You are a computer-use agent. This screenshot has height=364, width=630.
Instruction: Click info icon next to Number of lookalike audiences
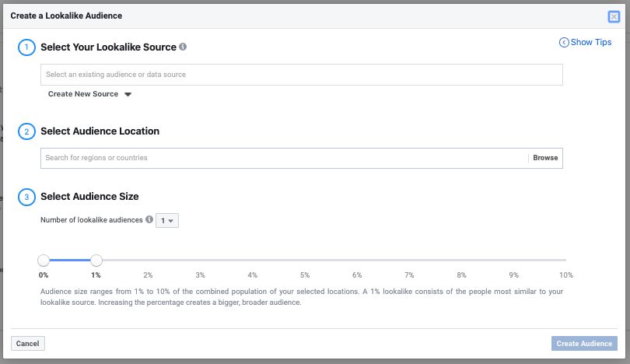[x=149, y=220]
